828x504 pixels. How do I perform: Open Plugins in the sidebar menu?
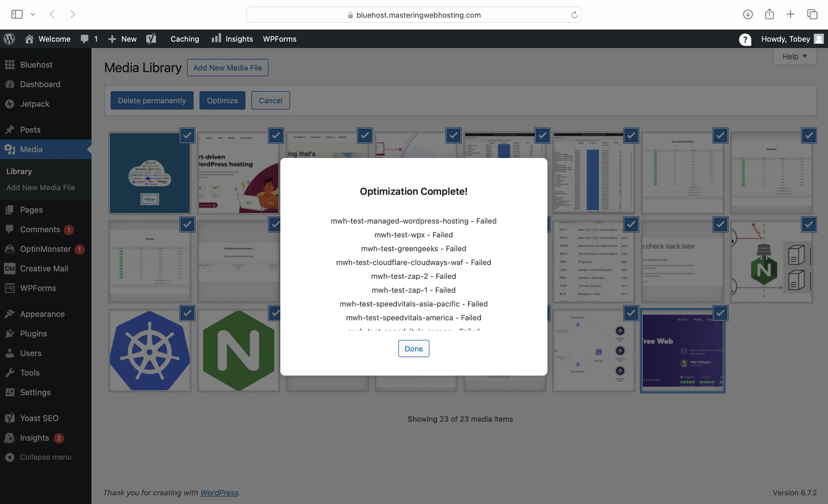click(x=33, y=333)
